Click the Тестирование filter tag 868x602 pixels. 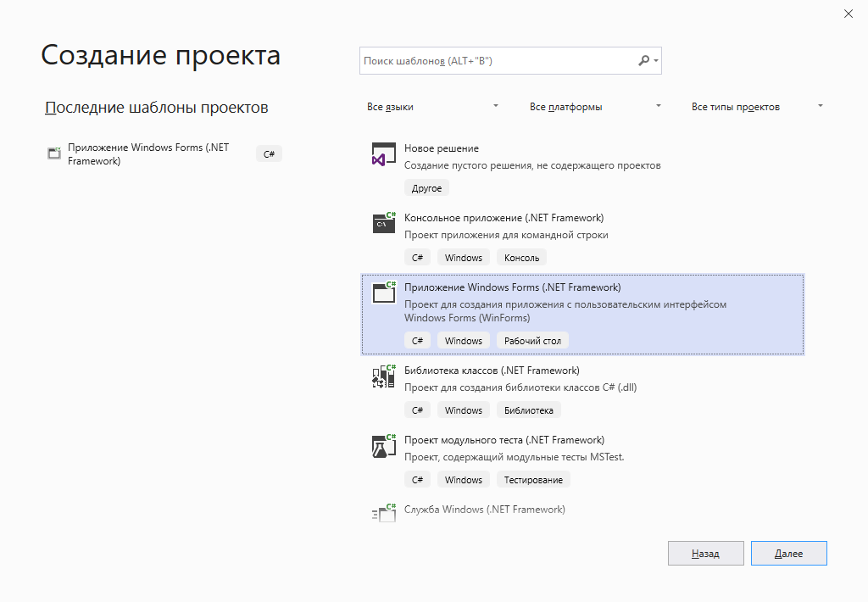[533, 479]
